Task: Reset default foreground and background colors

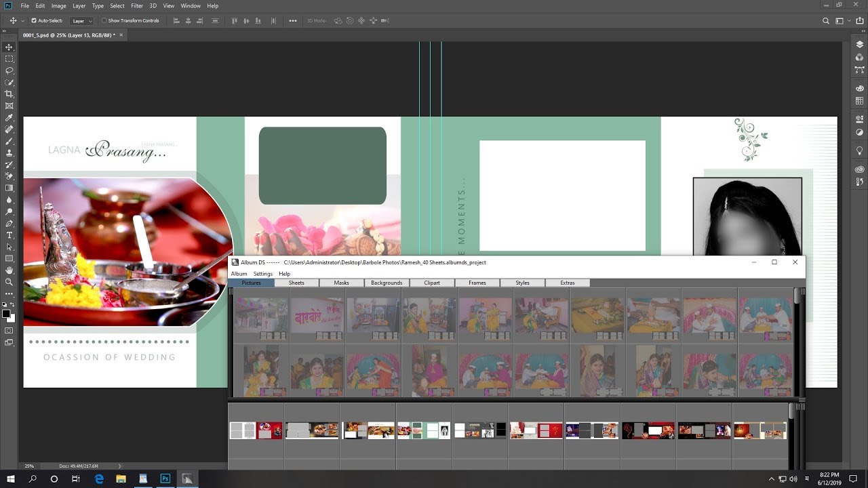Action: click(x=5, y=305)
